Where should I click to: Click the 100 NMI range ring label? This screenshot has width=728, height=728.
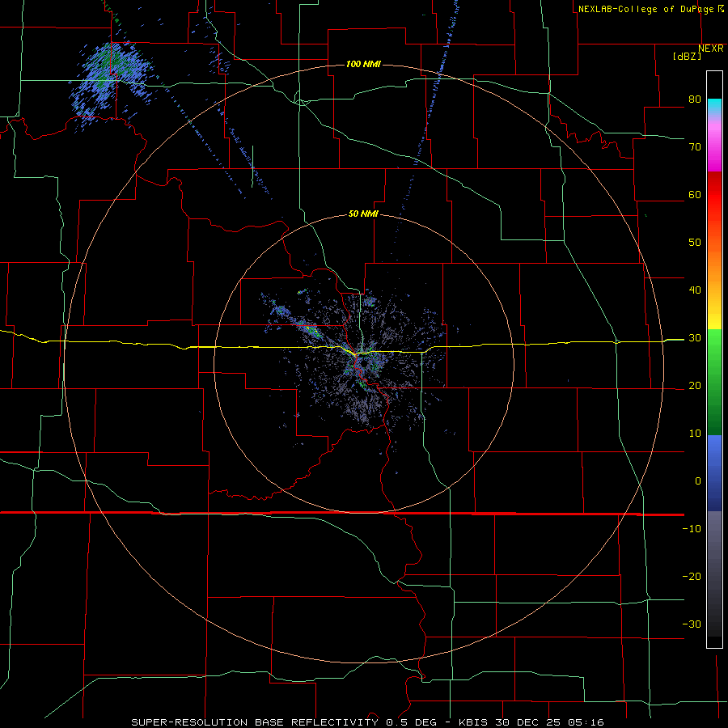tap(363, 64)
